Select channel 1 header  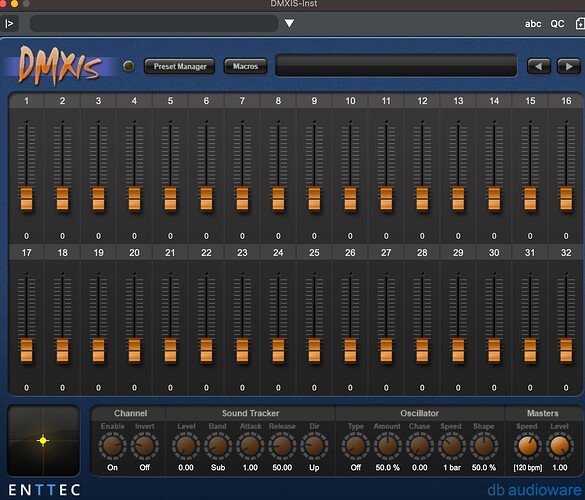[26, 101]
